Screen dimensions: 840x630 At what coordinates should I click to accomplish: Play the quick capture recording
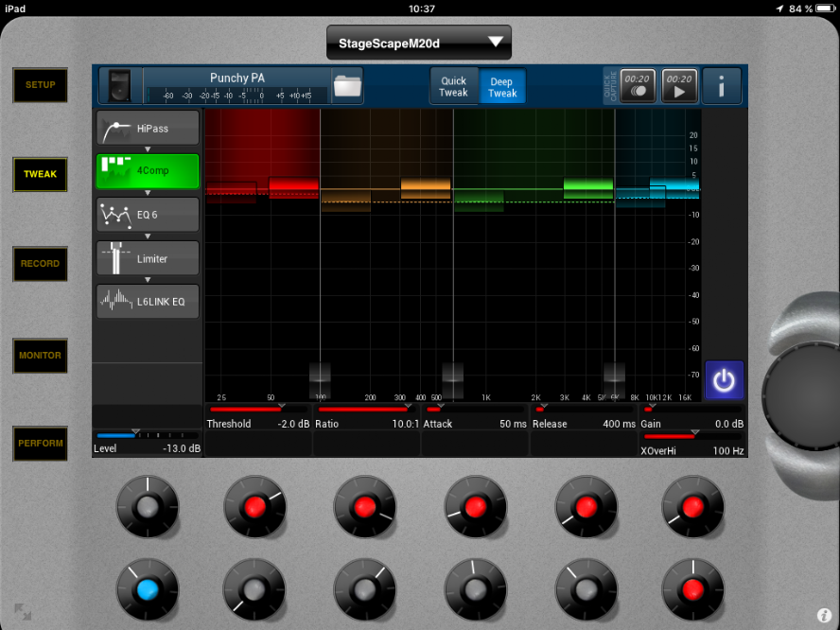click(x=679, y=86)
